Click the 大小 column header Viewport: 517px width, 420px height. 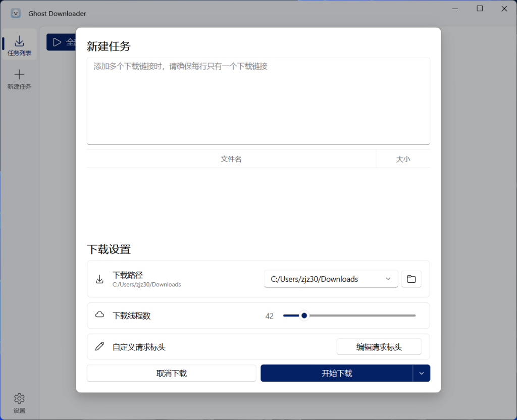pyautogui.click(x=403, y=159)
